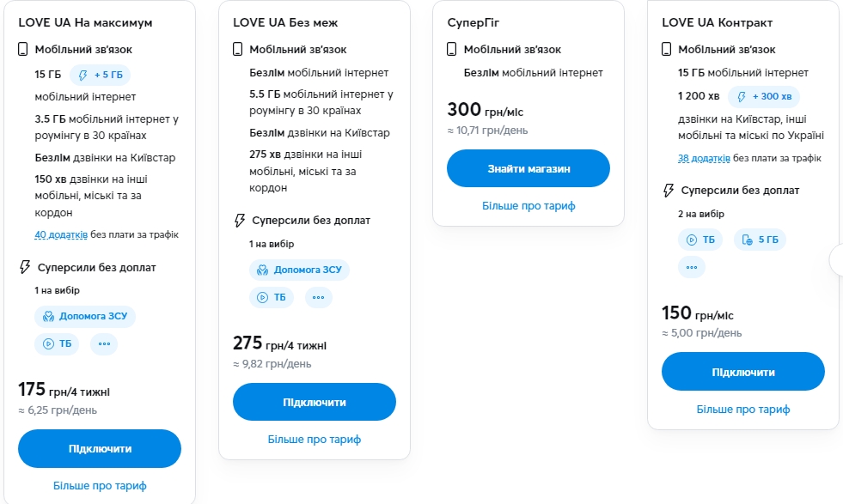
Task: Select Допомога ЗСУ in Без меж plan
Action: click(x=299, y=270)
